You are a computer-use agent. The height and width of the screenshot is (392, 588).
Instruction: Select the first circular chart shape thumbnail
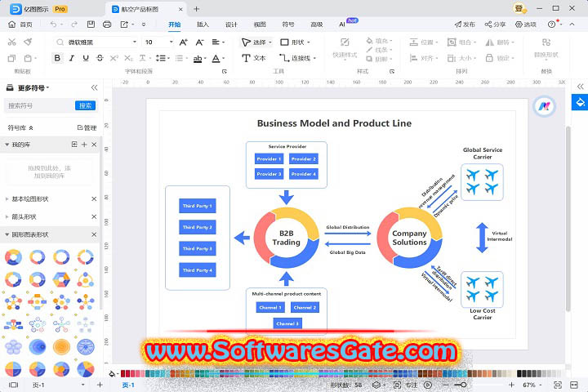[13, 258]
